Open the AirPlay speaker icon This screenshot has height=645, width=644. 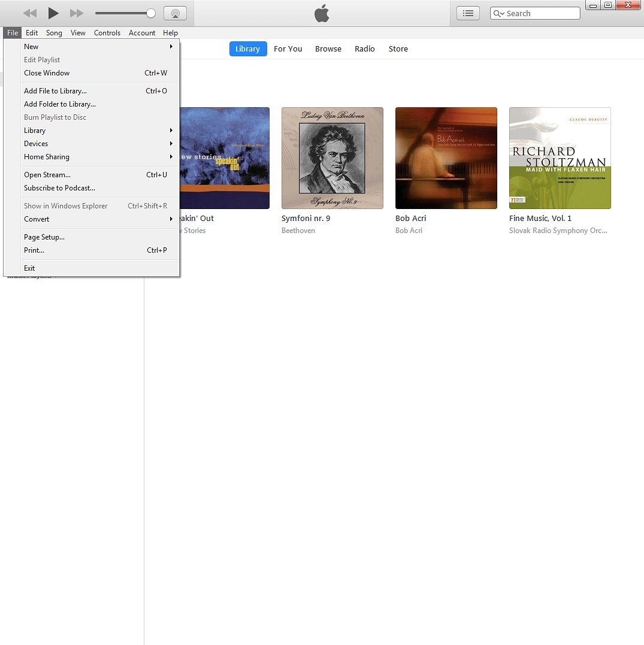tap(175, 13)
